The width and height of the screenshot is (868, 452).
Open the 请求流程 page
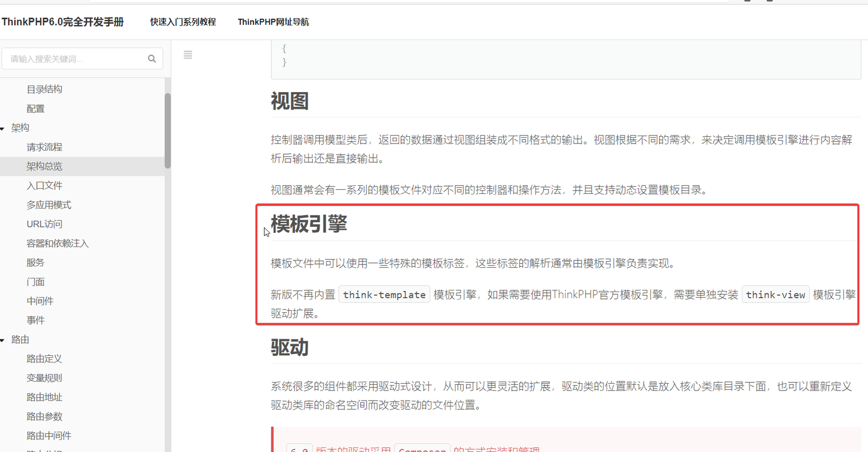click(45, 147)
